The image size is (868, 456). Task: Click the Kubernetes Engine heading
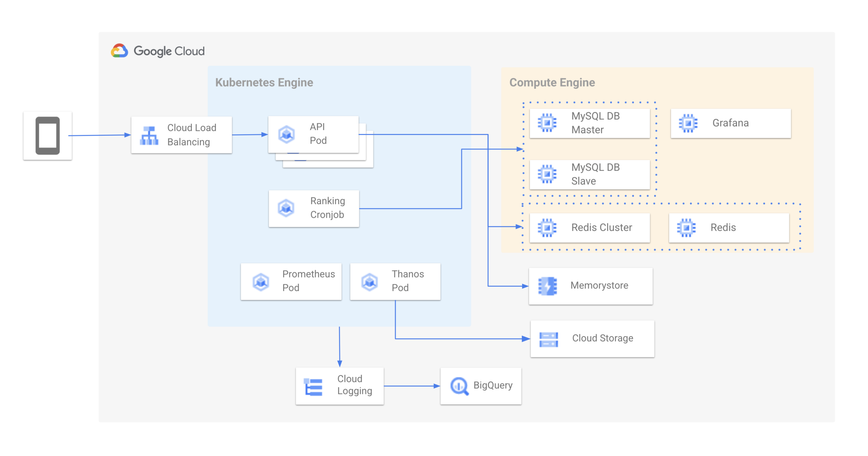point(264,82)
